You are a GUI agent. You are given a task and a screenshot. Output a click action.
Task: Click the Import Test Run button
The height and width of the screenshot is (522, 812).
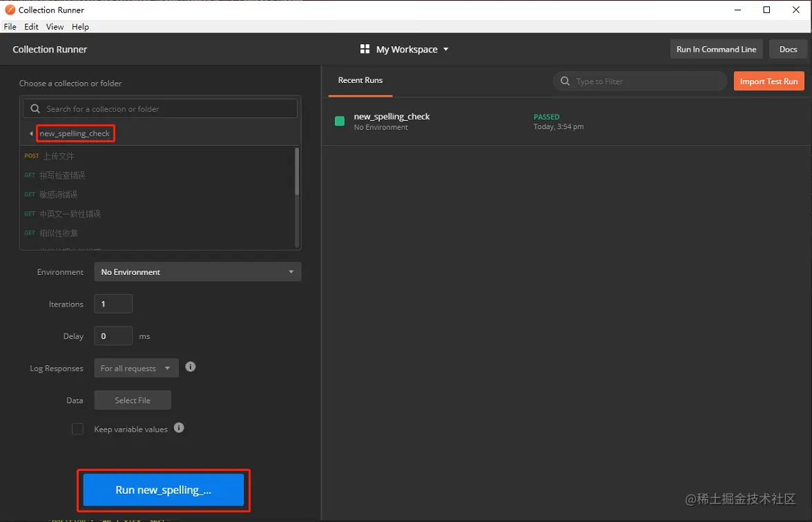[769, 81]
